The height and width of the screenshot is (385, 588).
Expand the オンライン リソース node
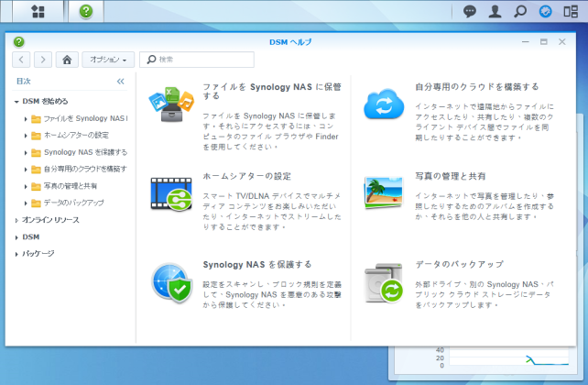pos(16,220)
